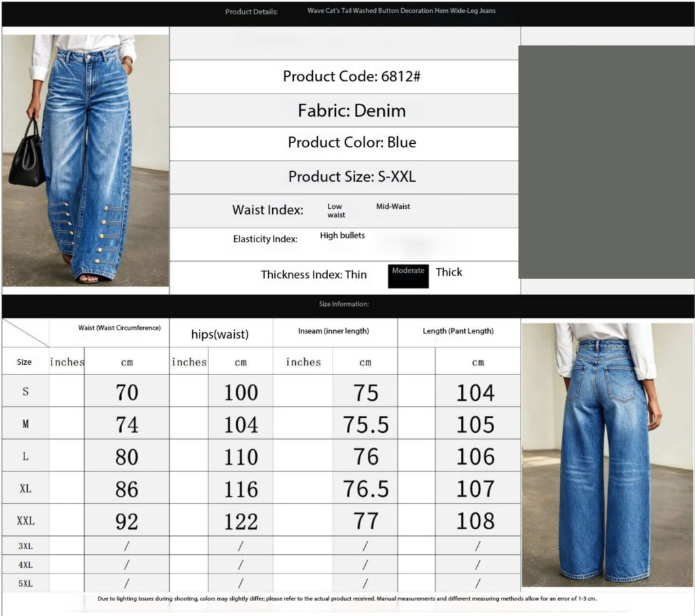Image resolution: width=695 pixels, height=616 pixels.
Task: Click inseam value 75.5 for size M
Action: [x=366, y=425]
